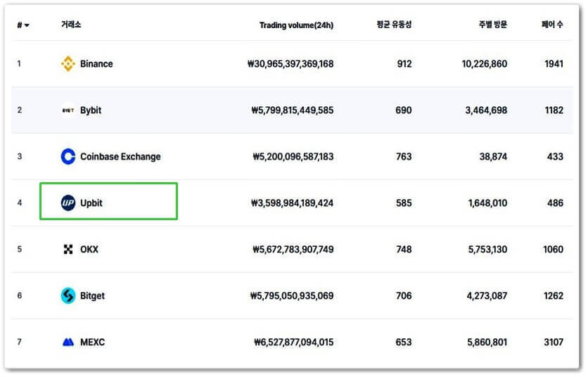Click Bybit weekly visits 3,464,698
Image resolution: width=588 pixels, height=377 pixels.
(487, 110)
